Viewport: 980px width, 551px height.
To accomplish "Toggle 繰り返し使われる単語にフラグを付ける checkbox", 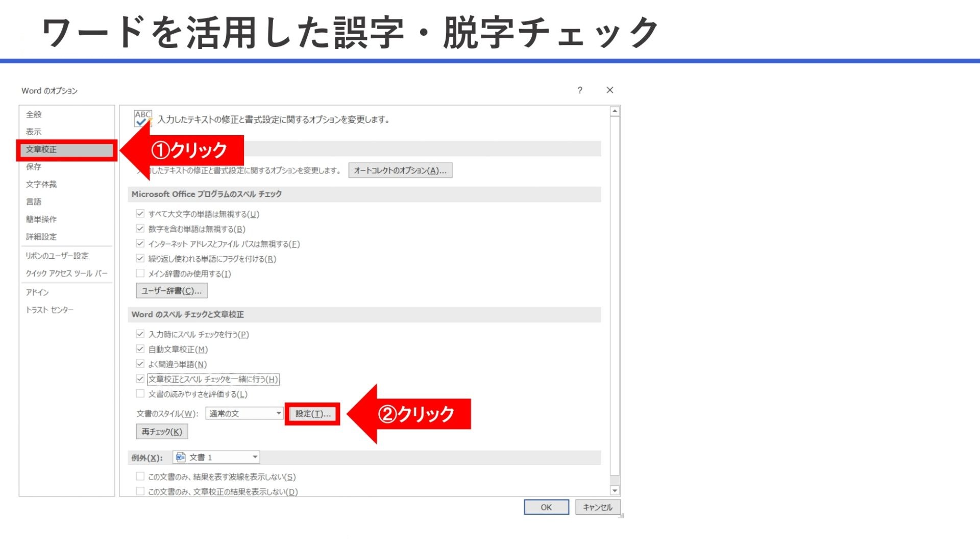I will click(x=140, y=259).
